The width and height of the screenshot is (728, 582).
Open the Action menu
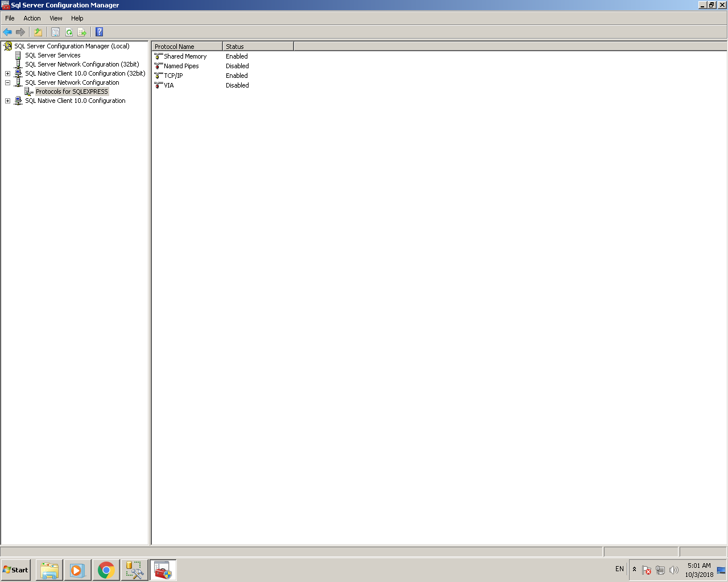pos(32,18)
